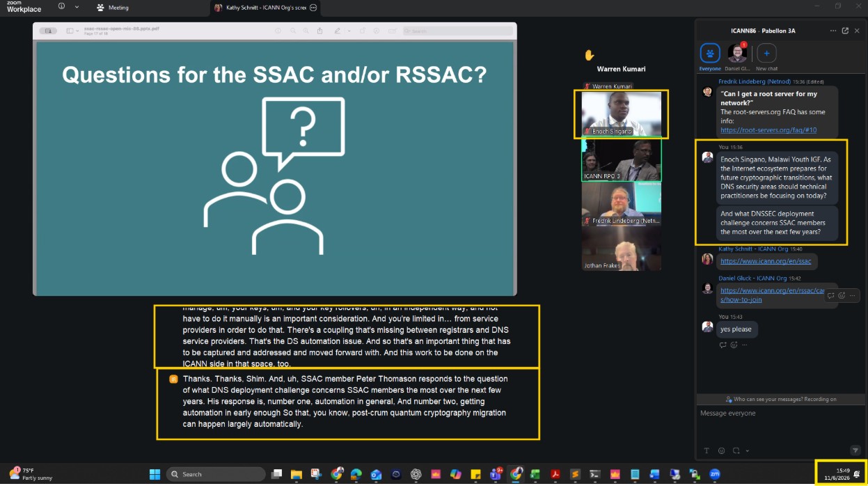This screenshot has width=868, height=486.
Task: Expand dropdown next to meeting info icon
Action: 77,6
